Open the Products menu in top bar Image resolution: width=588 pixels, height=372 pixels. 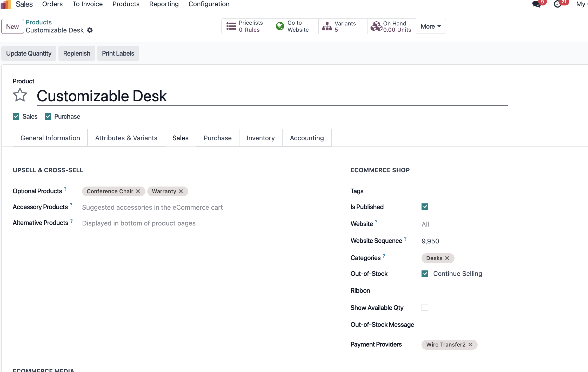(x=126, y=4)
